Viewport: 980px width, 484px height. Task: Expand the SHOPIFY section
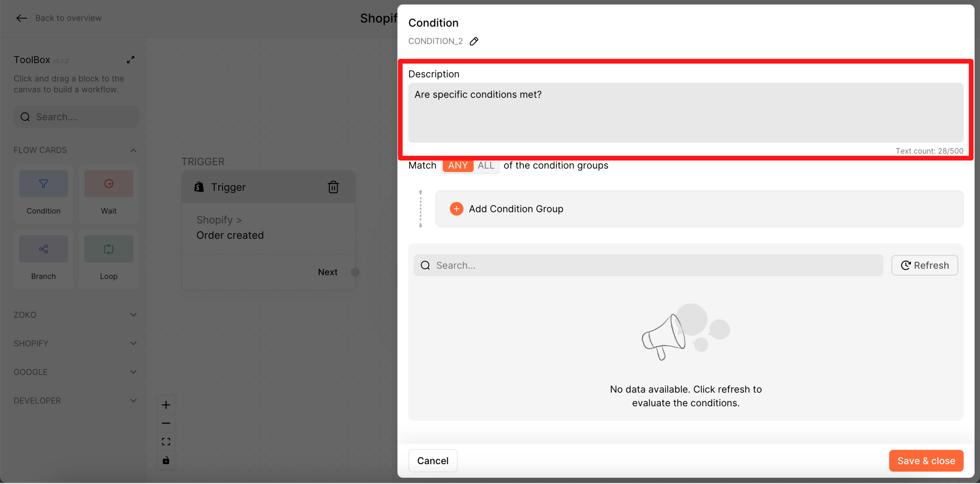pyautogui.click(x=133, y=343)
